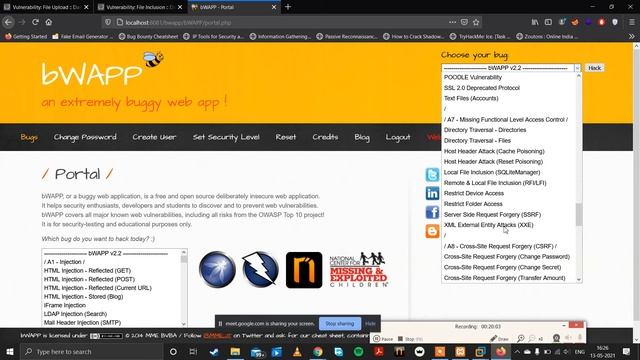Open the page actions three-dot menu

tap(452, 22)
